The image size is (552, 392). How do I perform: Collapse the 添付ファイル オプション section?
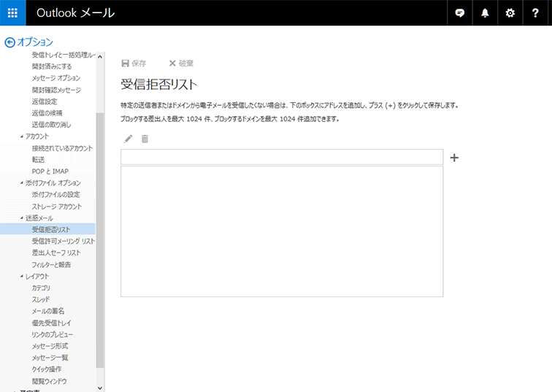(x=22, y=182)
